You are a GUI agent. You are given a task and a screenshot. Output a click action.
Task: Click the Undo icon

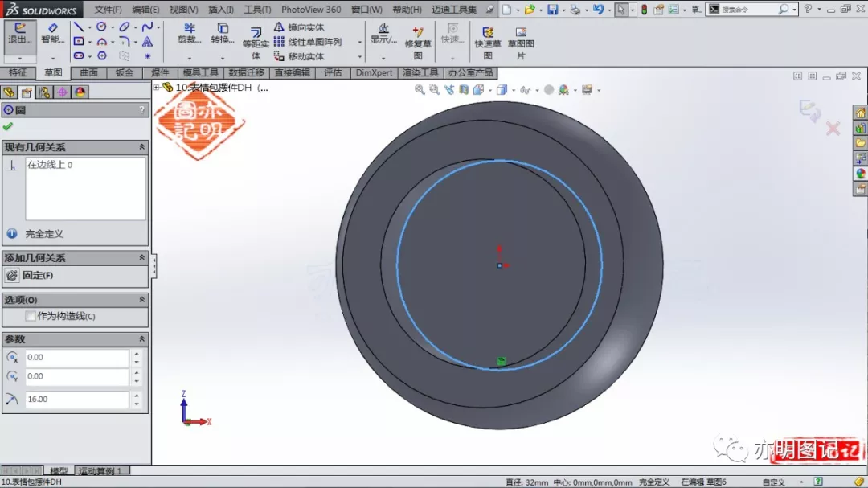pos(598,10)
